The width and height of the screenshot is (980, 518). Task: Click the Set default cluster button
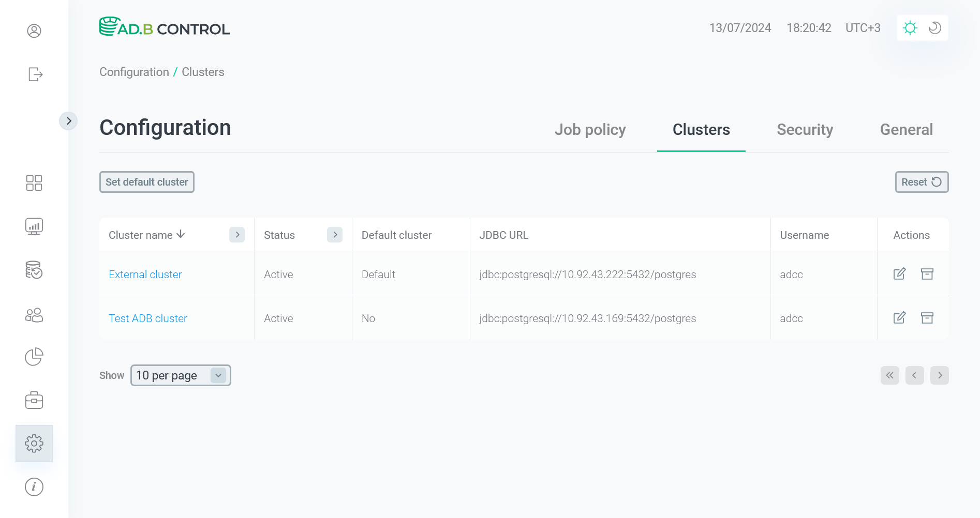pos(146,182)
